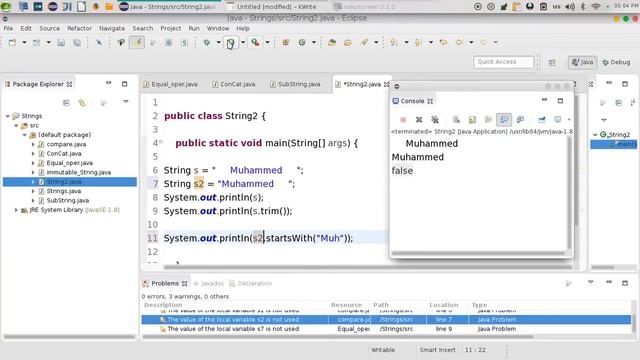Click the editor horizontal scrollbar
640x360 pixels.
pos(367,268)
